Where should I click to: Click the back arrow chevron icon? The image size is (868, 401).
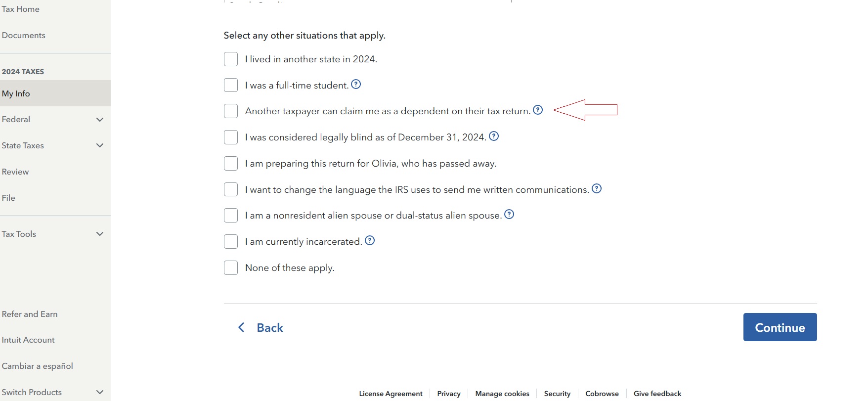point(241,327)
